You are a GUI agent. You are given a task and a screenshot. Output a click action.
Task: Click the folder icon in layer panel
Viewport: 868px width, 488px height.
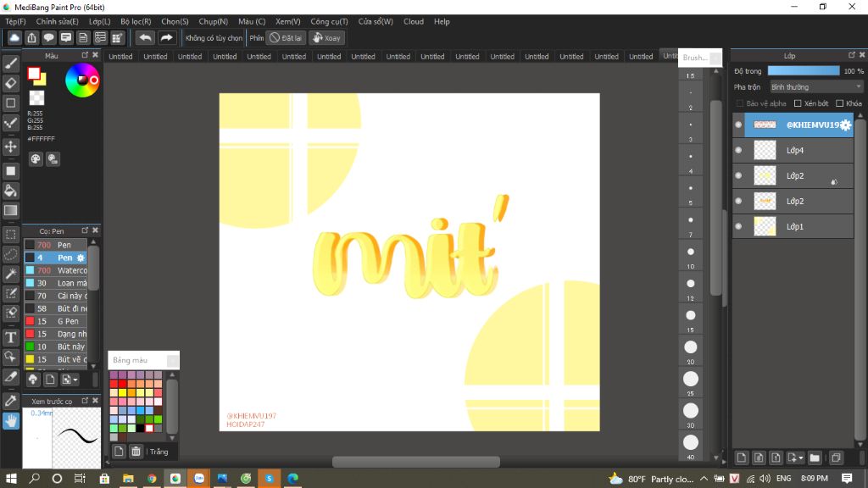click(815, 457)
